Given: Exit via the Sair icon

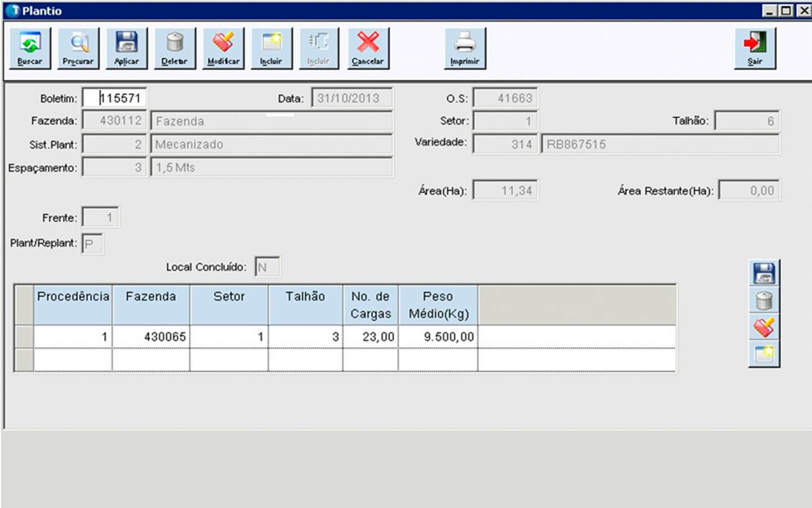Looking at the screenshot, I should (755, 48).
